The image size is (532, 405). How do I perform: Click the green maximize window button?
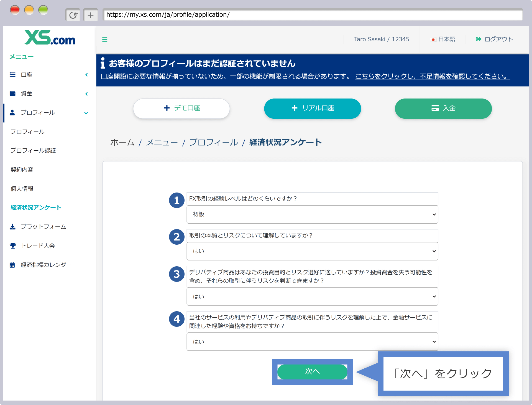tap(43, 10)
